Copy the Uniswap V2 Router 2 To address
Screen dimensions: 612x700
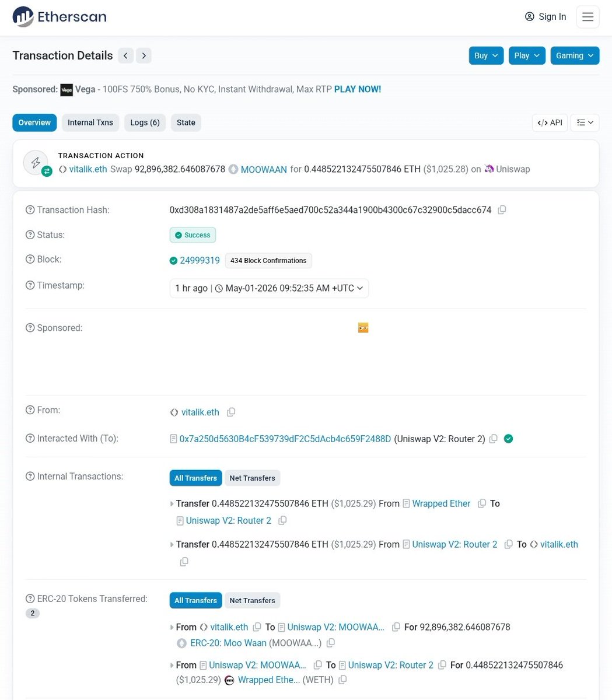click(494, 439)
